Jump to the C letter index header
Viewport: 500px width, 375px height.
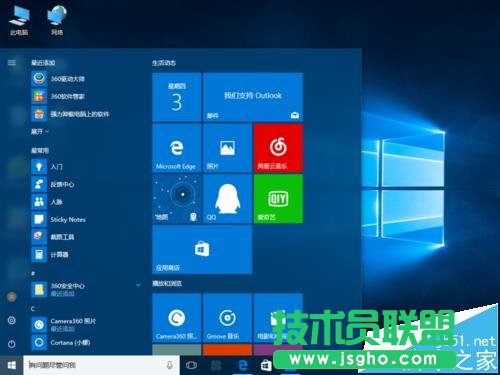coord(33,309)
